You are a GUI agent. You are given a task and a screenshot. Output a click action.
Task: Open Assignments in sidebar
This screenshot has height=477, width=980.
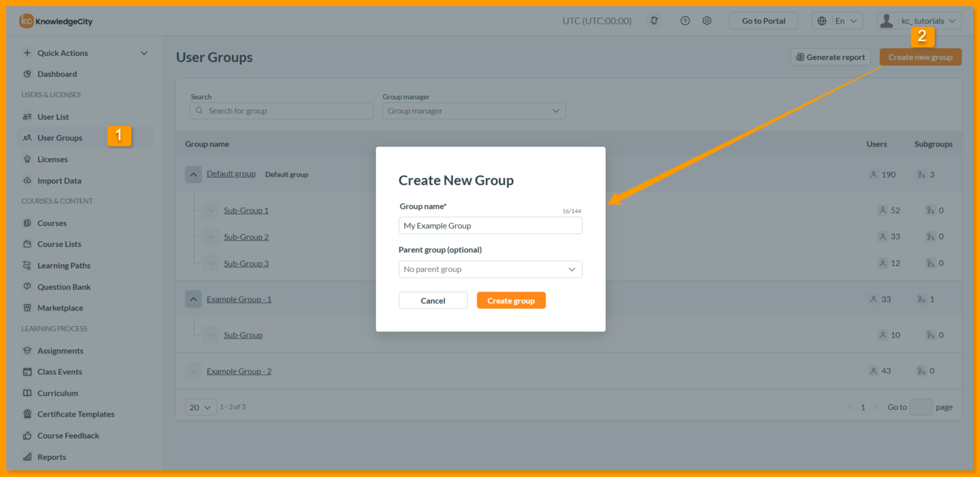[60, 351]
